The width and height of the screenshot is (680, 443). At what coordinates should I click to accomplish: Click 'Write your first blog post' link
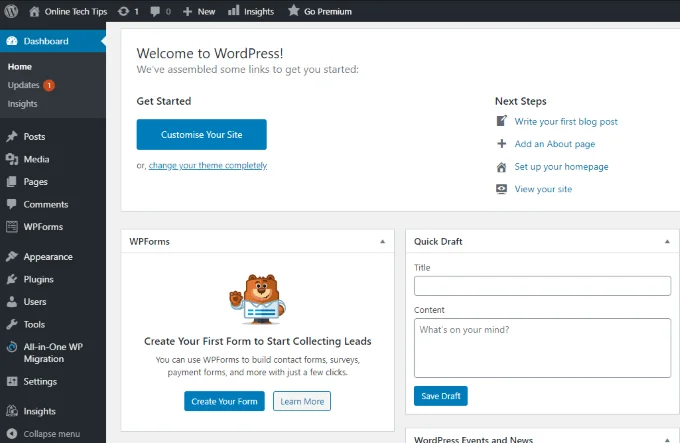click(x=566, y=122)
